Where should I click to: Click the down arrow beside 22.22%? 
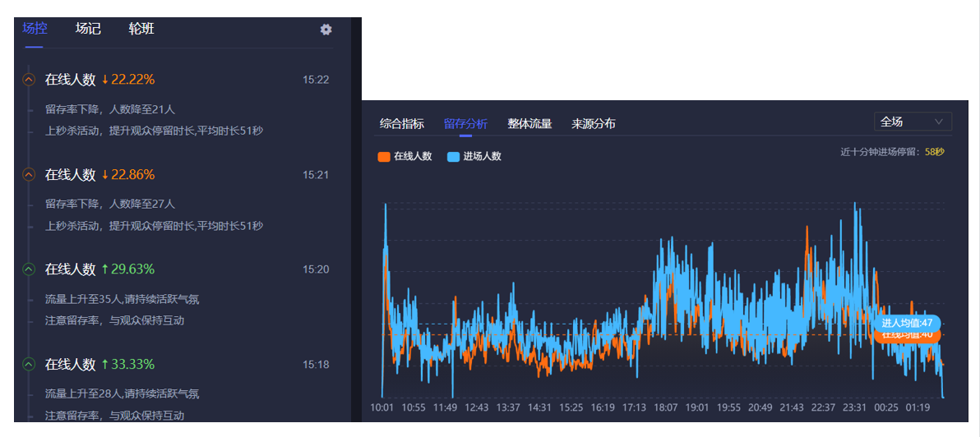[105, 80]
